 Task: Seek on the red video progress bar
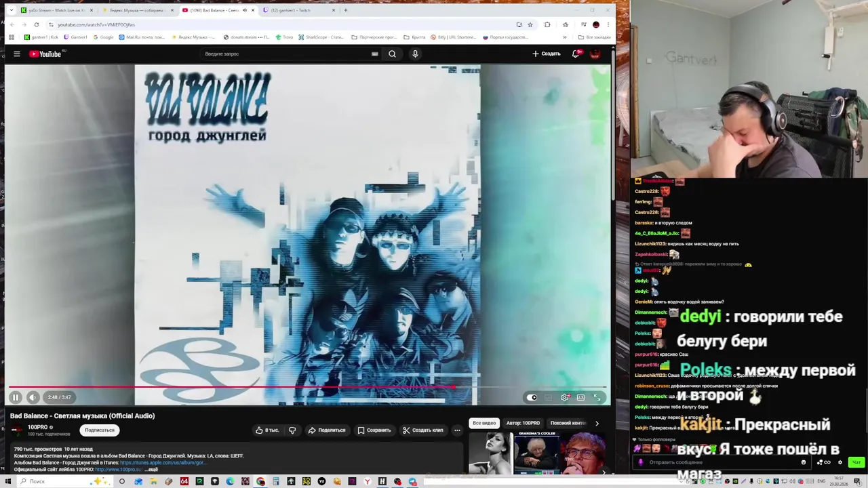point(307,387)
